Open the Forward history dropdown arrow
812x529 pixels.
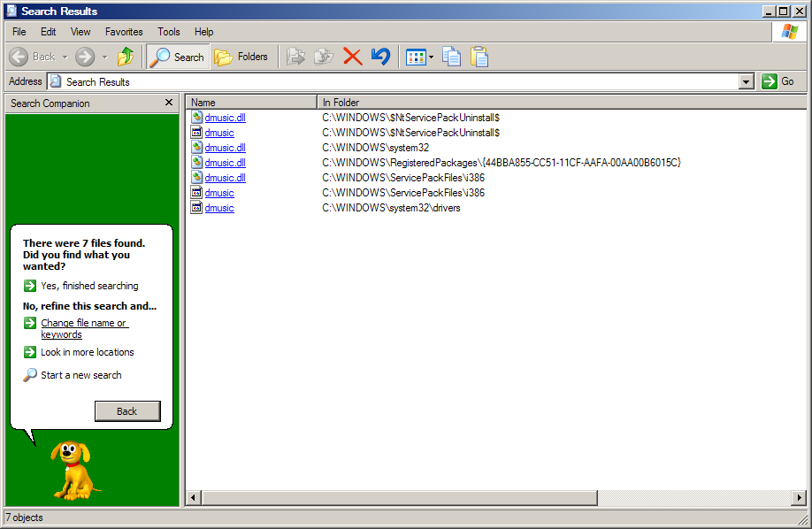pyautogui.click(x=104, y=57)
